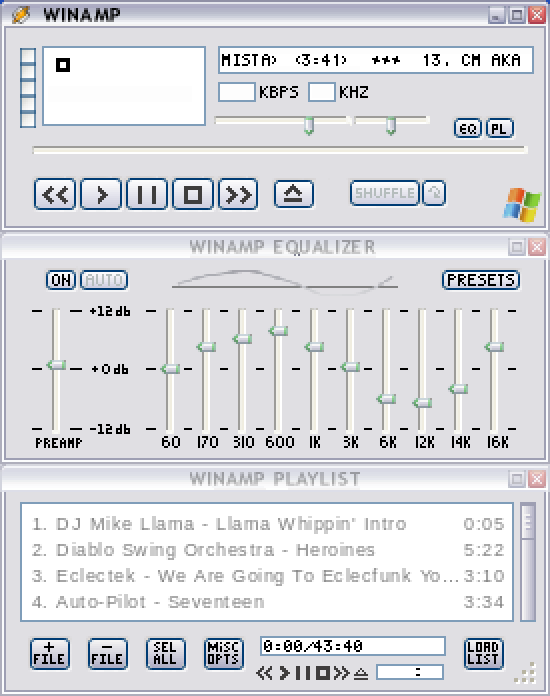Toggle Shuffle mode
The height and width of the screenshot is (696, 550).
pyautogui.click(x=384, y=193)
